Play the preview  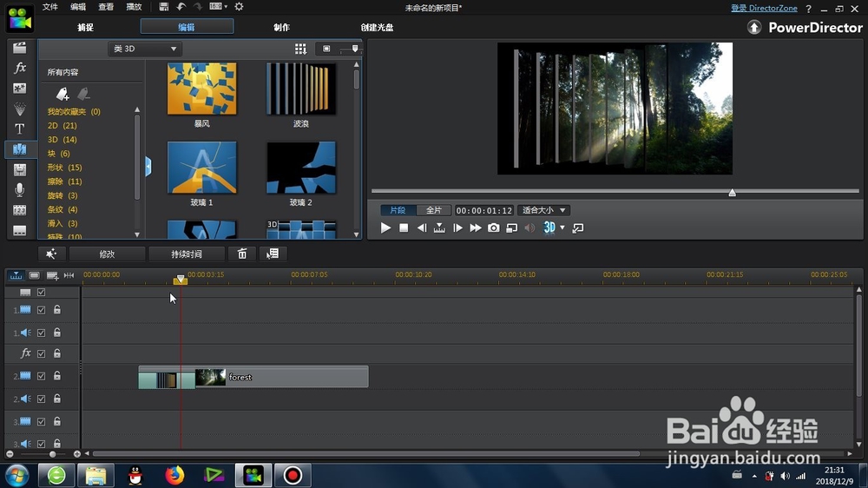(386, 228)
